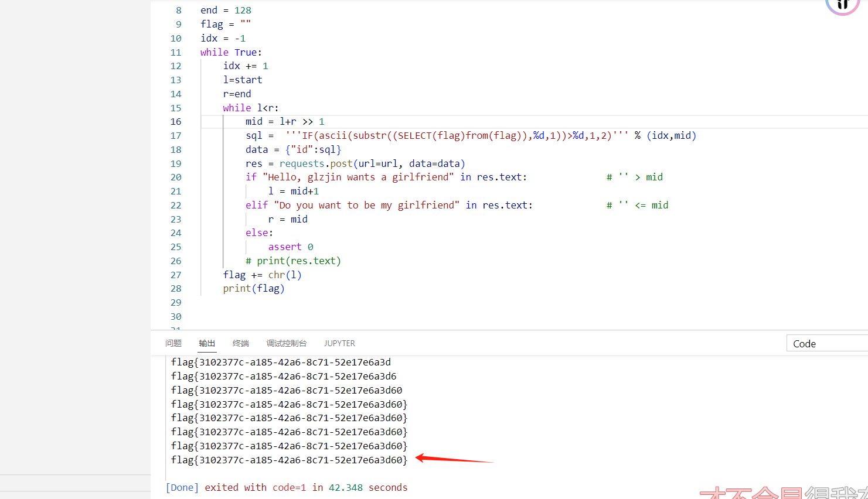Image resolution: width=868 pixels, height=499 pixels.
Task: Click the '# '' <= mid' comment
Action: coord(638,206)
